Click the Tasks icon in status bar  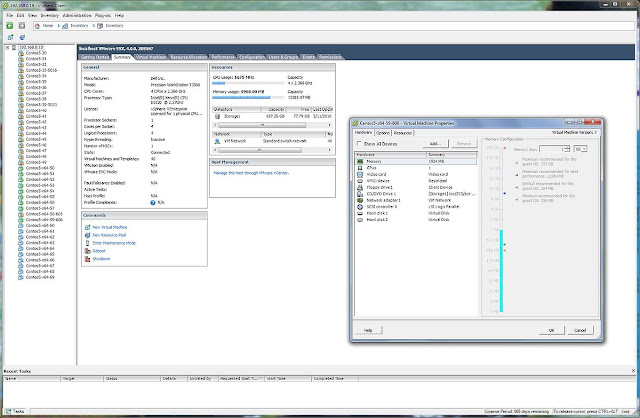[x=8, y=411]
